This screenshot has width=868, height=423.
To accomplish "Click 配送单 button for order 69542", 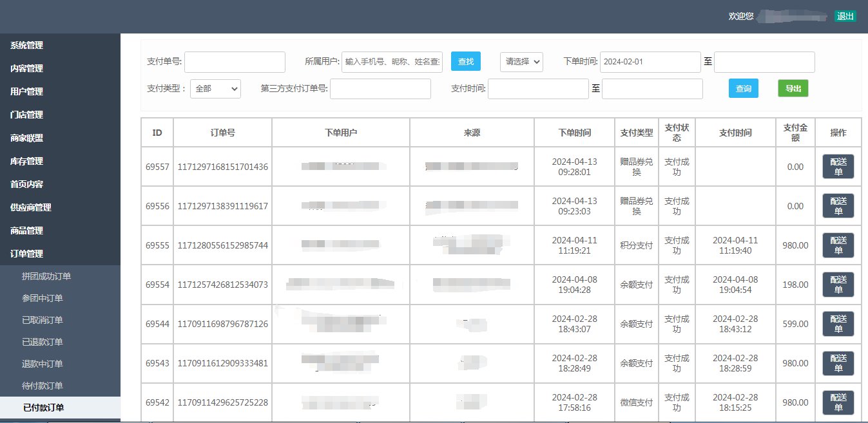I will [x=838, y=402].
